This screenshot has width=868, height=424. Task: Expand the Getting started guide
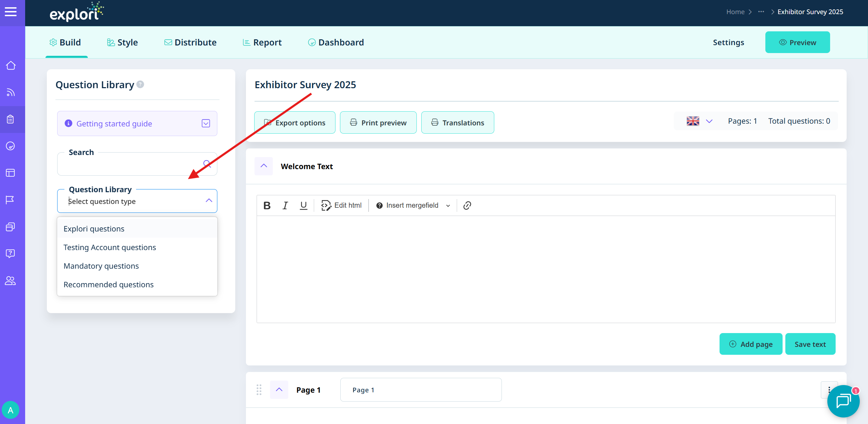(206, 123)
